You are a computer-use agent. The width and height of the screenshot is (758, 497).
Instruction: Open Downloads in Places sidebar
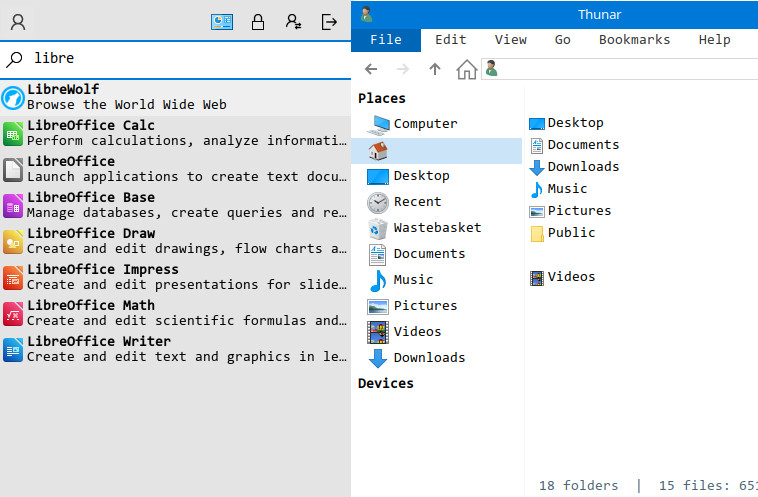(x=437, y=358)
